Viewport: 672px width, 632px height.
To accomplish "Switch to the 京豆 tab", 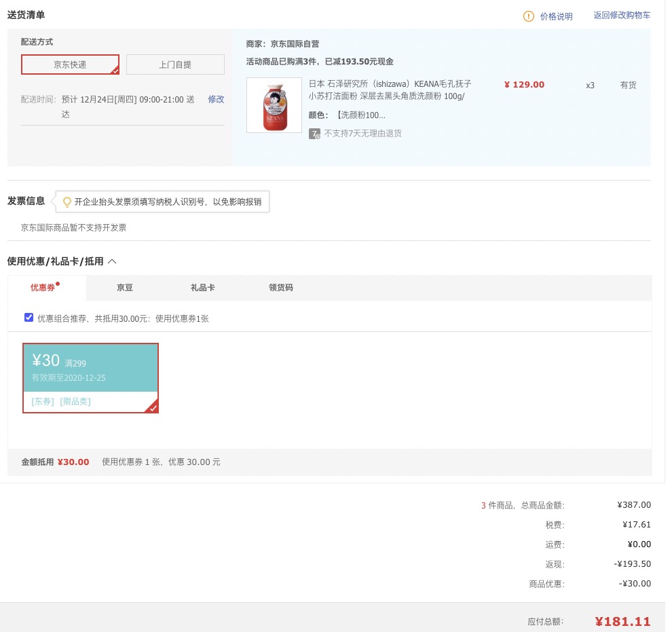I will 125,288.
